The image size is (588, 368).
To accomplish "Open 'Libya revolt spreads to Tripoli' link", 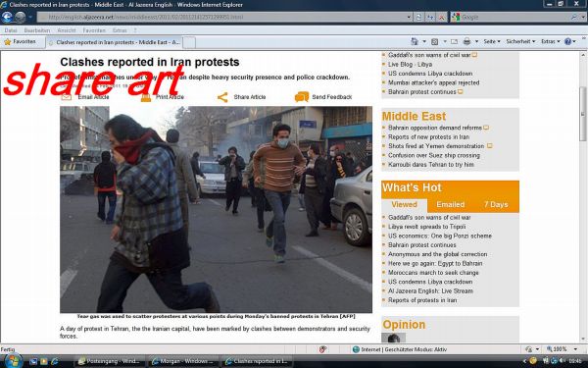I will [426, 227].
